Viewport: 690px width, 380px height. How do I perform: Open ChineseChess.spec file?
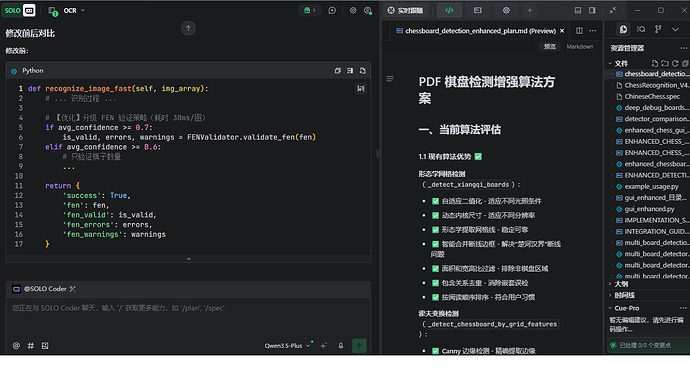(648, 96)
